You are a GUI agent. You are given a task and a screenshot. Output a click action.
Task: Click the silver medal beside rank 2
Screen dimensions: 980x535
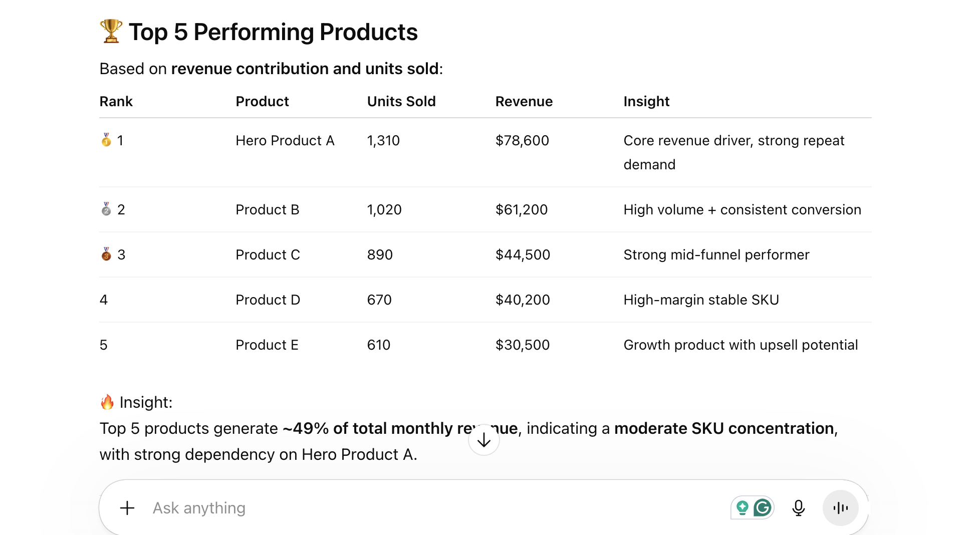106,210
